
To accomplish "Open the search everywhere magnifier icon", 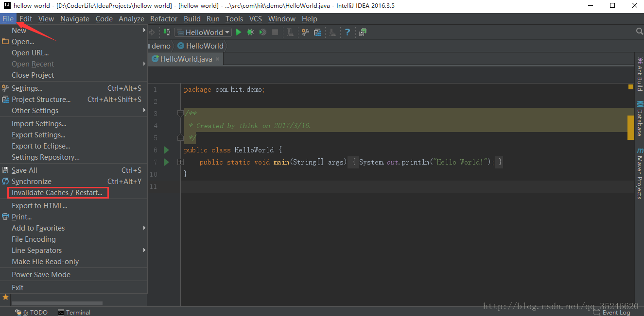I will point(640,31).
